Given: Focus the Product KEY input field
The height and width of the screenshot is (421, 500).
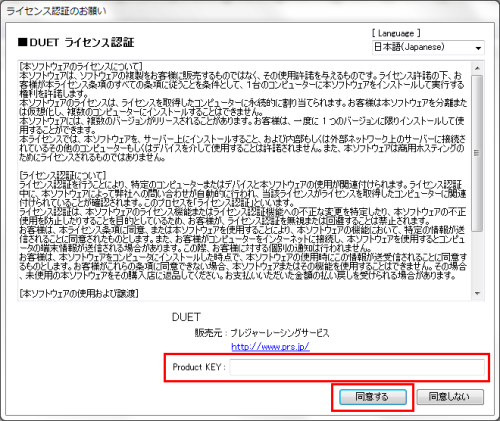Looking at the screenshot, I should pos(357,368).
